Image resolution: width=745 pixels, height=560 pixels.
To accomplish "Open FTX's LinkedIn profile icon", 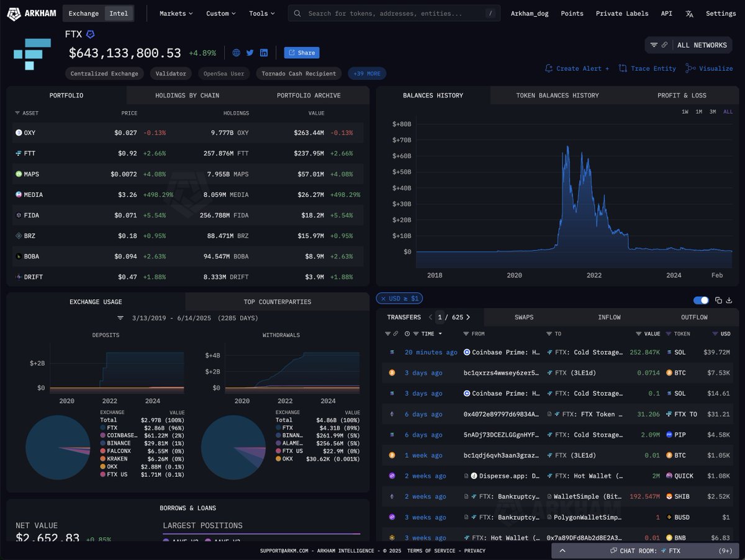I will (264, 53).
